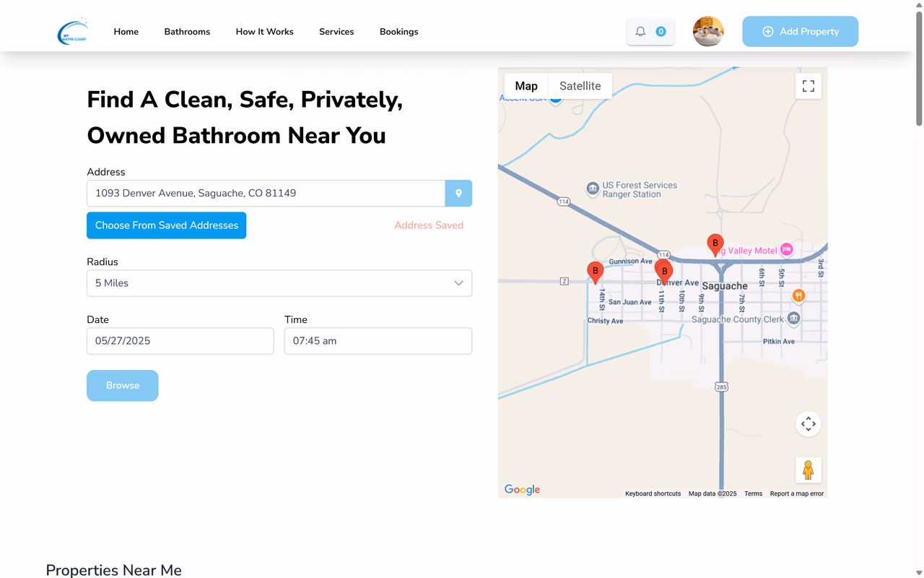Image resolution: width=924 pixels, height=578 pixels.
Task: Click the Address input field
Action: point(266,194)
